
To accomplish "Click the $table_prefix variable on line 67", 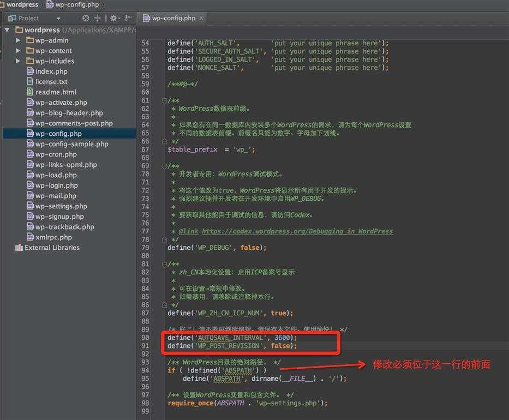I will coord(192,149).
